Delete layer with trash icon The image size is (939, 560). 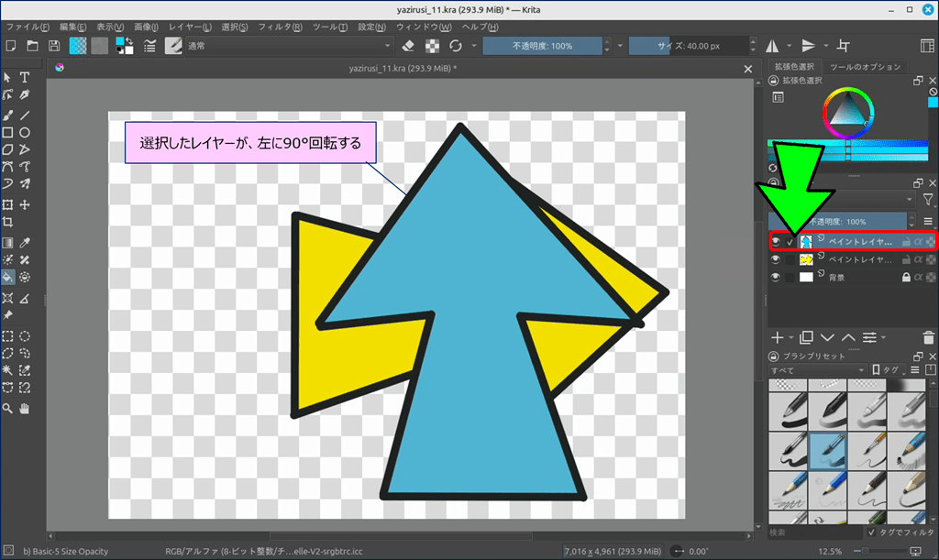pos(929,338)
